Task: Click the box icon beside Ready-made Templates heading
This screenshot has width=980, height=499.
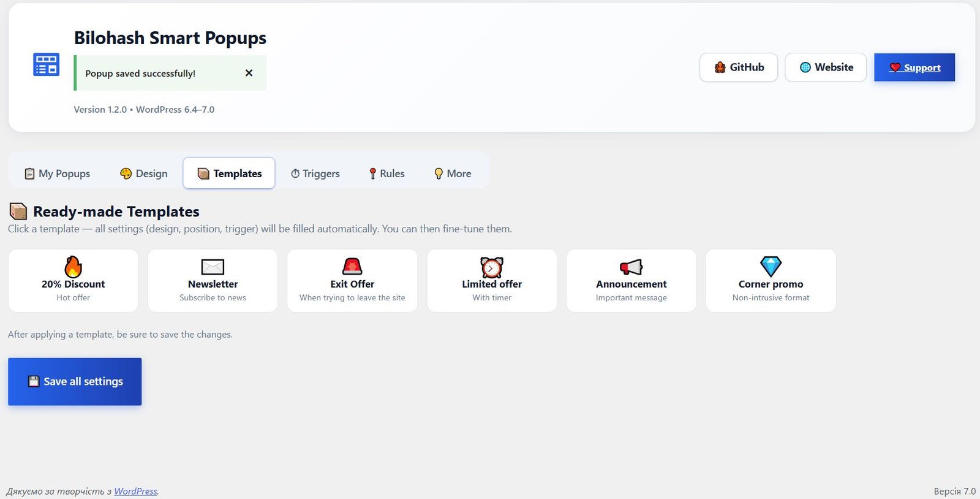Action: pyautogui.click(x=18, y=211)
